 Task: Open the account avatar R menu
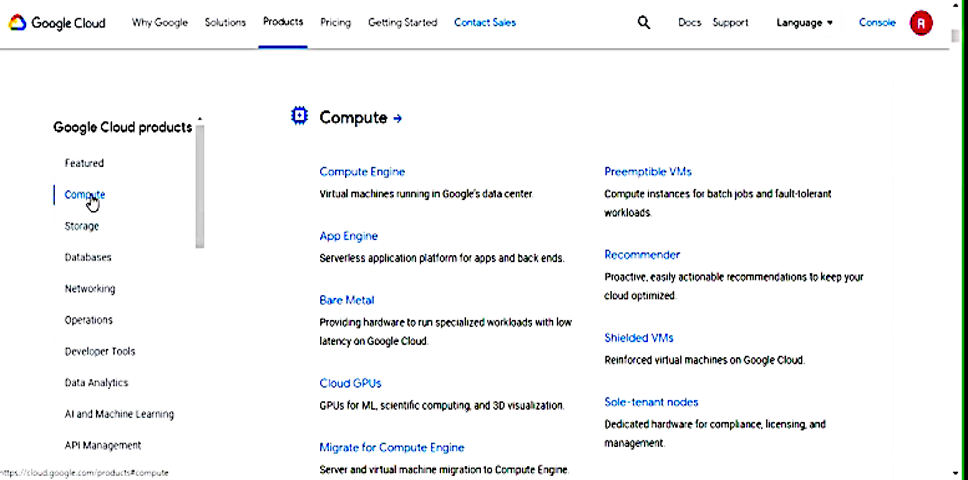pyautogui.click(x=921, y=23)
